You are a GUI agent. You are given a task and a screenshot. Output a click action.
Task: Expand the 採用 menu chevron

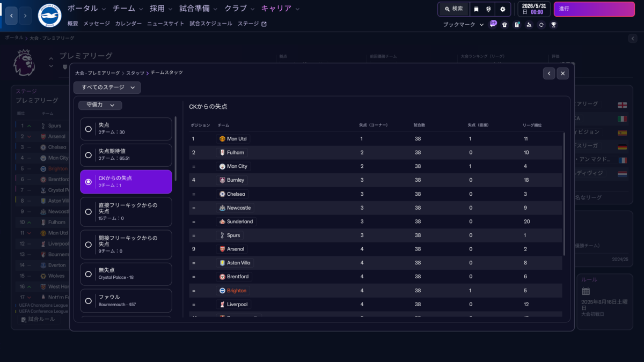point(170,9)
